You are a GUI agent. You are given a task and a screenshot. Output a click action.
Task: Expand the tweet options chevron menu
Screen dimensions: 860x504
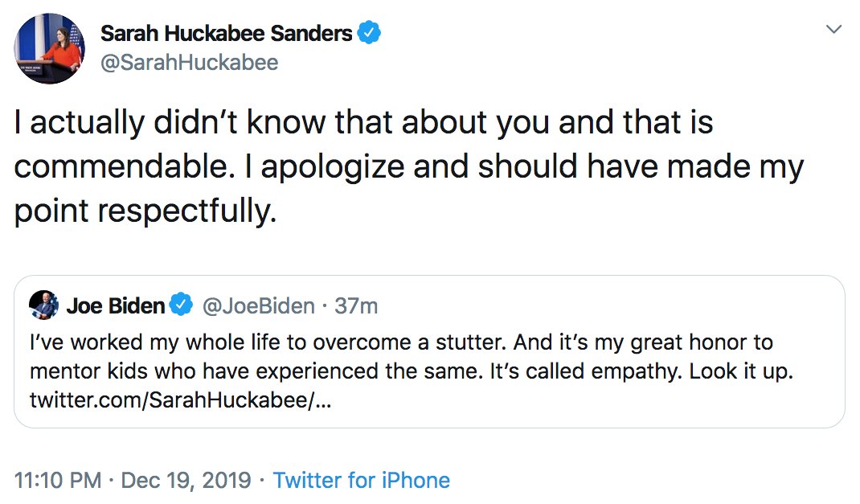point(833,29)
